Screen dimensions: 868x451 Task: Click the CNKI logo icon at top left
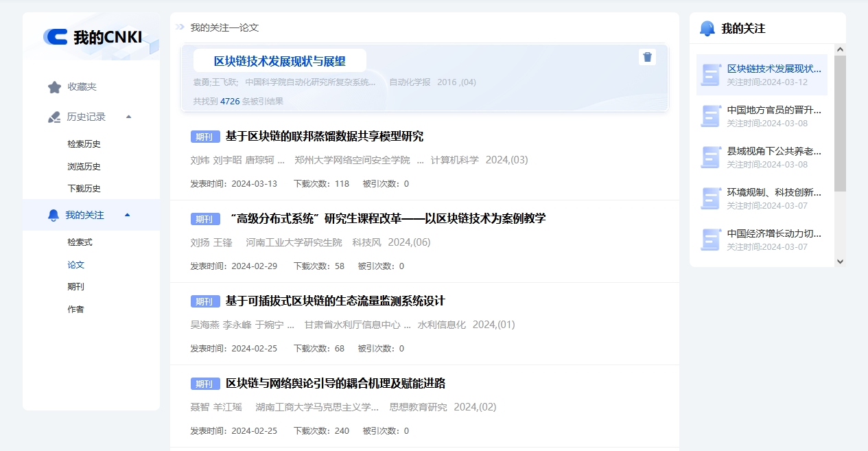pyautogui.click(x=56, y=37)
